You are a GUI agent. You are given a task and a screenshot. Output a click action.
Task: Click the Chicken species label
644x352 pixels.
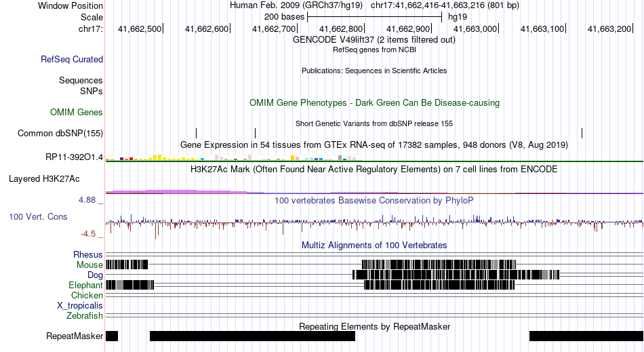(87, 295)
